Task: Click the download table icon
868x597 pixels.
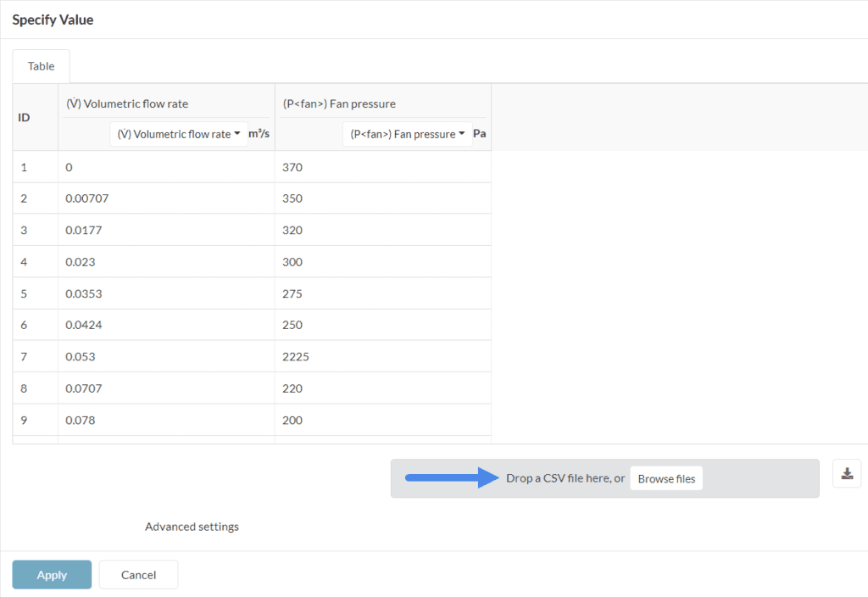Action: click(x=847, y=474)
